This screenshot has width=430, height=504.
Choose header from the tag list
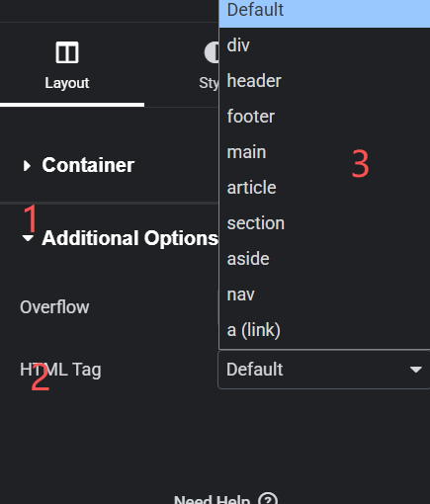(324, 81)
